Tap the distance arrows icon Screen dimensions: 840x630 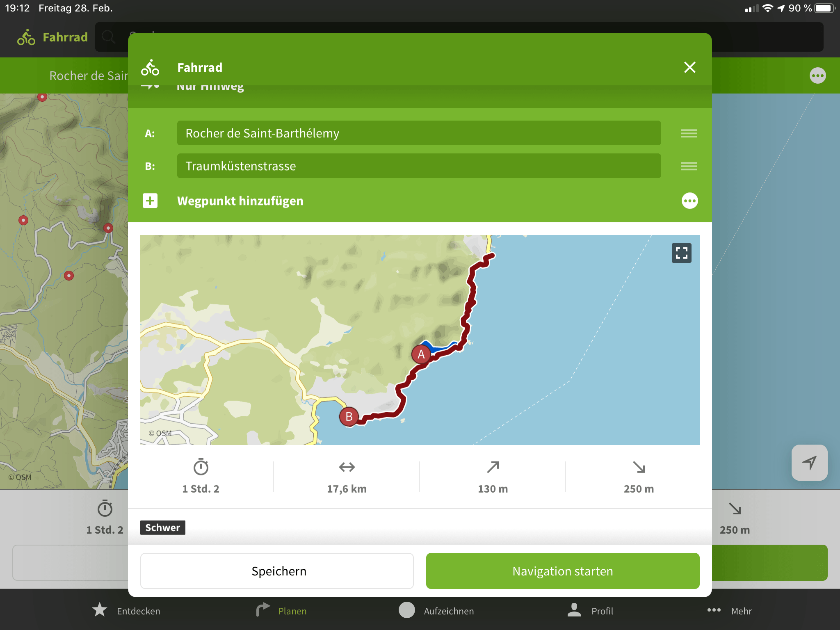click(x=347, y=467)
